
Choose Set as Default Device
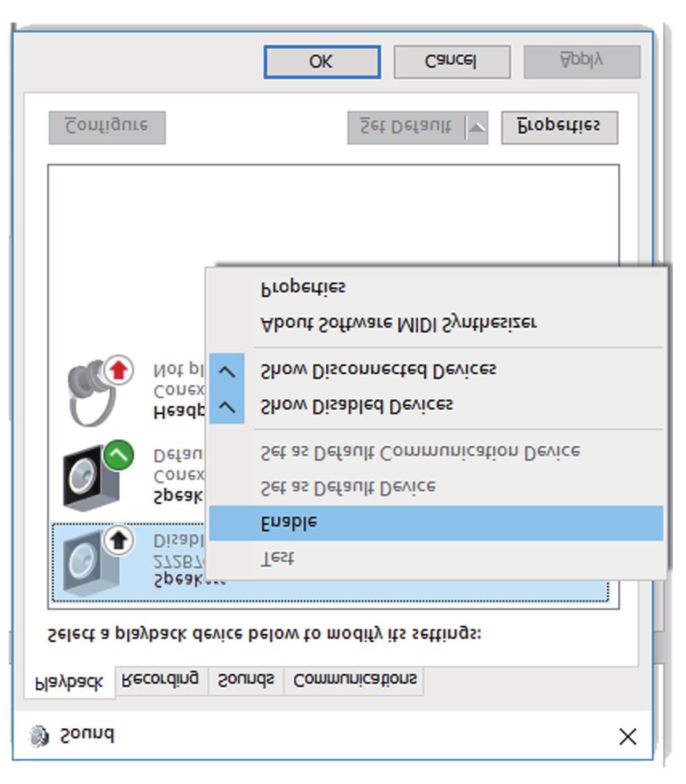436,487
